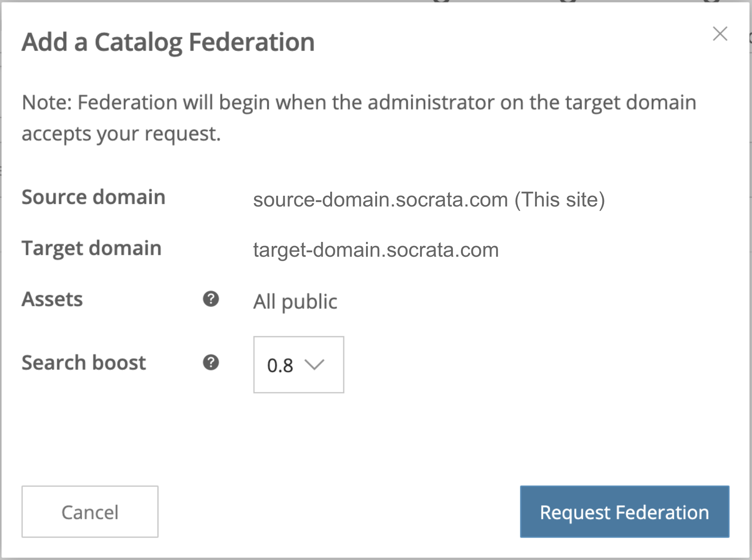Click the Search boost label
The width and height of the screenshot is (752, 560).
coord(84,362)
